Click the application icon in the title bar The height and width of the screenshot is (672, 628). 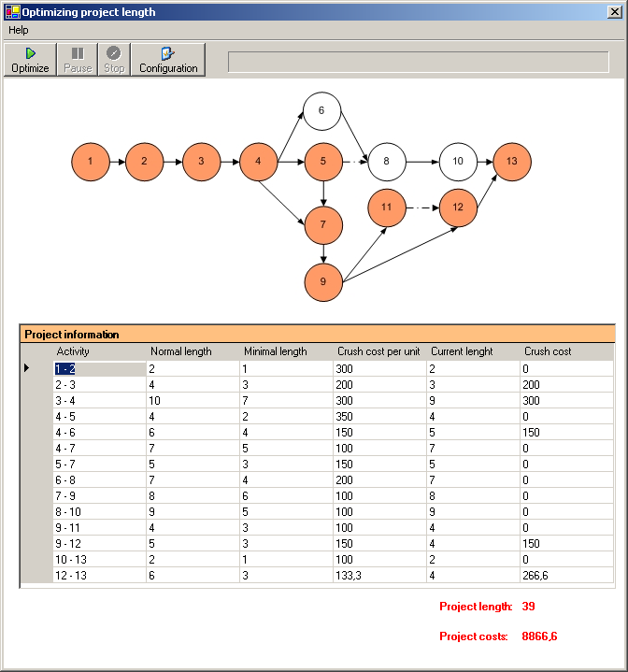coord(12,12)
